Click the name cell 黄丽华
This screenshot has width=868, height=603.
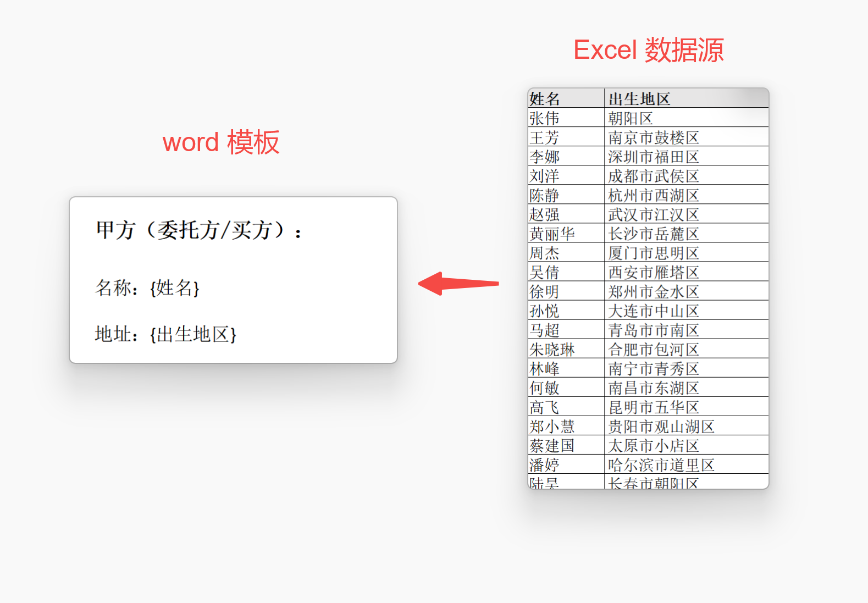coord(566,234)
